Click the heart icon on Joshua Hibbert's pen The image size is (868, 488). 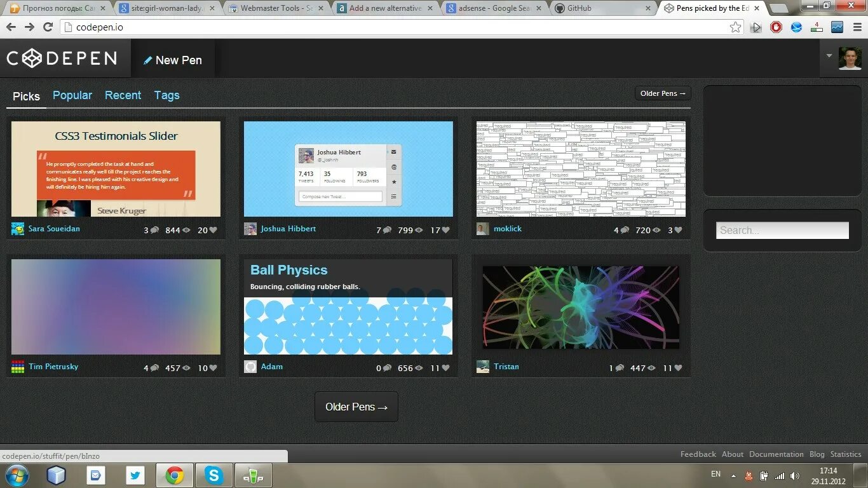pyautogui.click(x=445, y=230)
